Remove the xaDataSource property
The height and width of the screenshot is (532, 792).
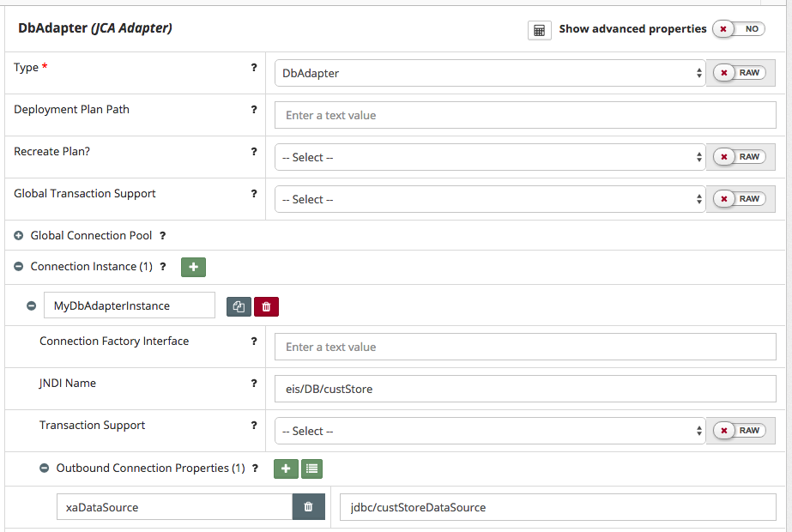pyautogui.click(x=309, y=507)
